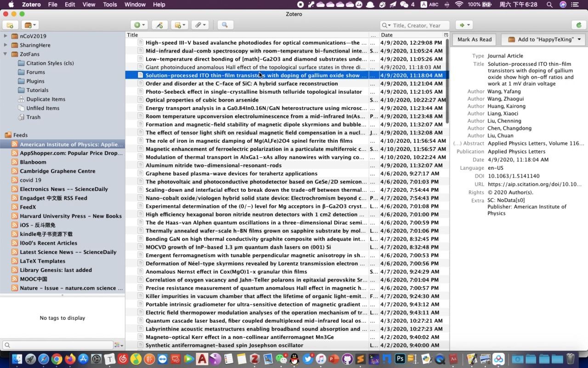Launch Google Chrome from the Dock
This screenshot has width=588, height=368.
coord(57,359)
